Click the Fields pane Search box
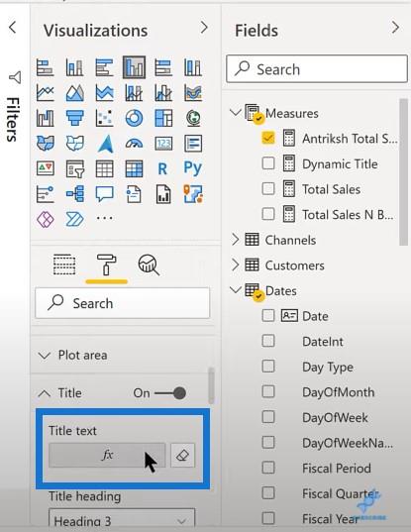This screenshot has height=532, width=411. pos(317,69)
